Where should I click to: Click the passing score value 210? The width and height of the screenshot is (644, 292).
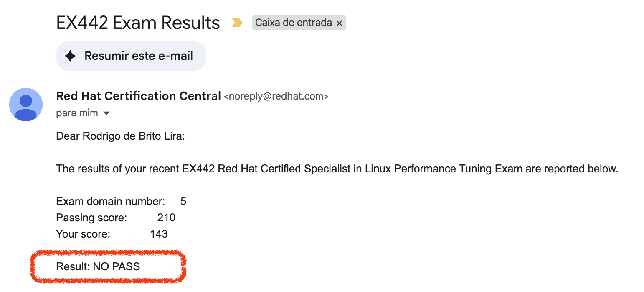click(166, 218)
